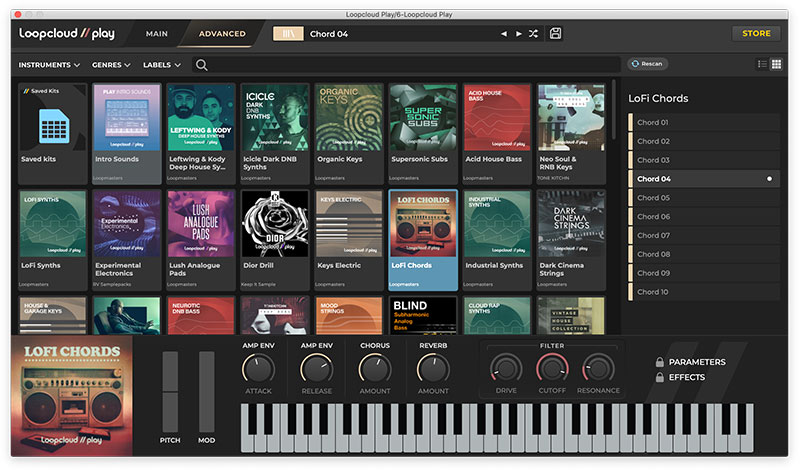Switch to the Main tab
Screen dimensions: 800x470
click(157, 34)
